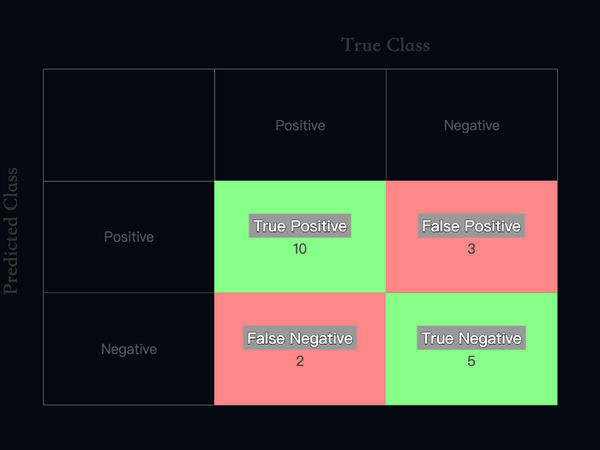The height and width of the screenshot is (450, 600).
Task: Click the True Class heading
Action: (386, 45)
